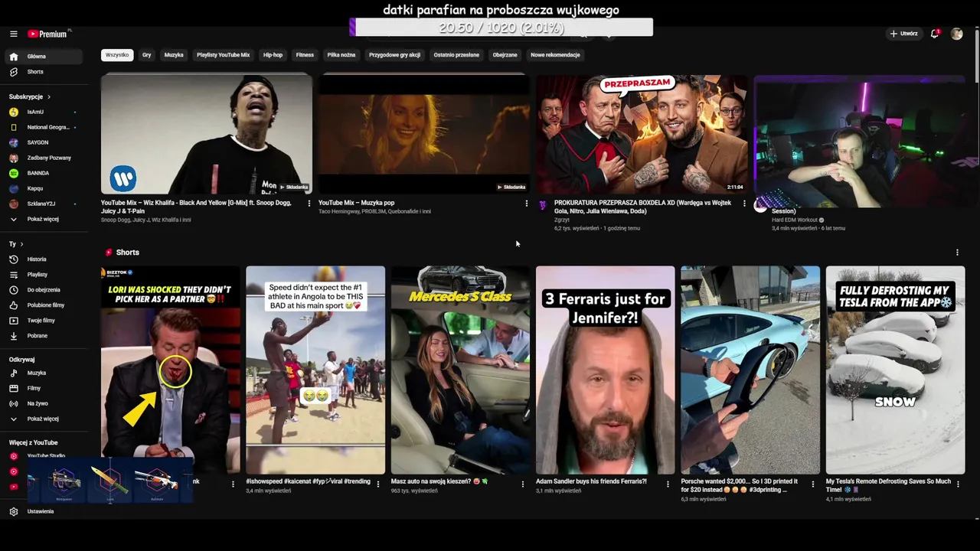Open options menu for Prokuratura Boxdela video
Viewport: 980px width, 551px height.
pos(744,204)
